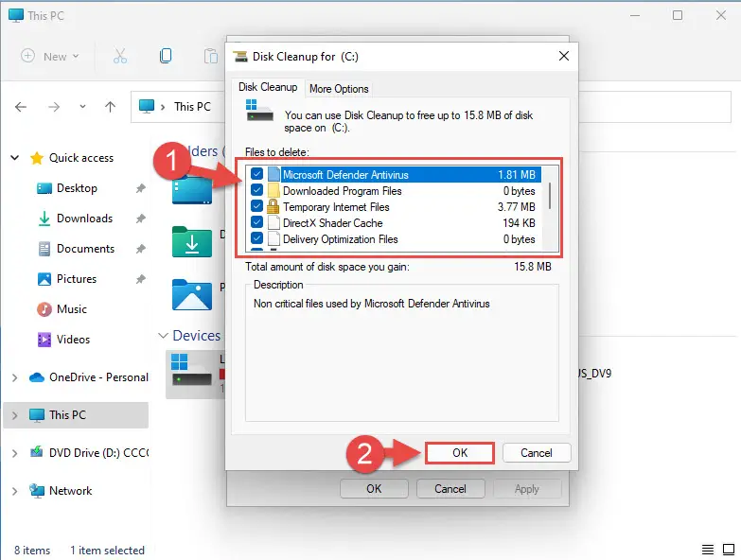Open Desktop in Quick access
This screenshot has width=741, height=560.
[77, 188]
